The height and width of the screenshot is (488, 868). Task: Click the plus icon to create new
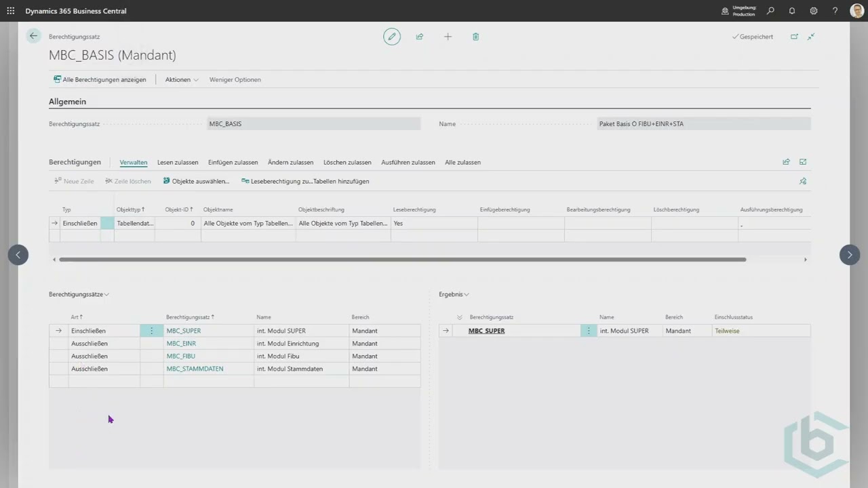point(448,37)
